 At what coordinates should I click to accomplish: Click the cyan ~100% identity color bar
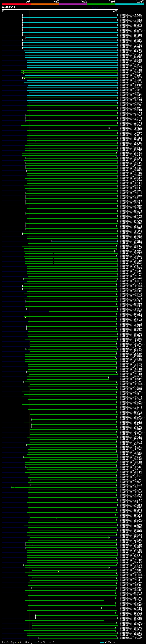(130, 4)
